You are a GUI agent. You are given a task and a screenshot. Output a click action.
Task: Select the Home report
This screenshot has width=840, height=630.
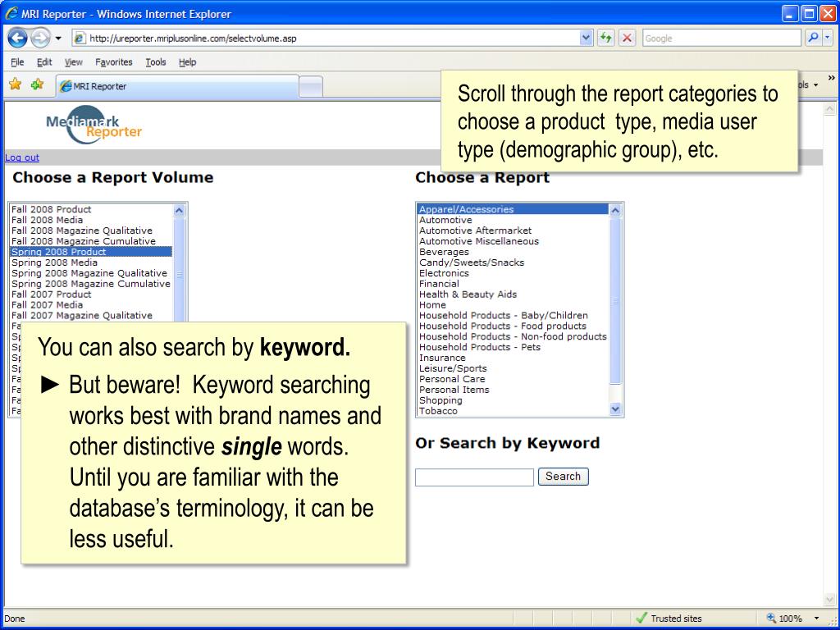click(514, 305)
